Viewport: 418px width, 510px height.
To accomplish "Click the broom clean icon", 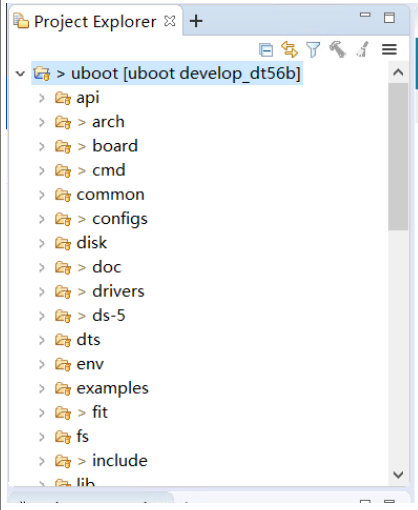I will [363, 49].
